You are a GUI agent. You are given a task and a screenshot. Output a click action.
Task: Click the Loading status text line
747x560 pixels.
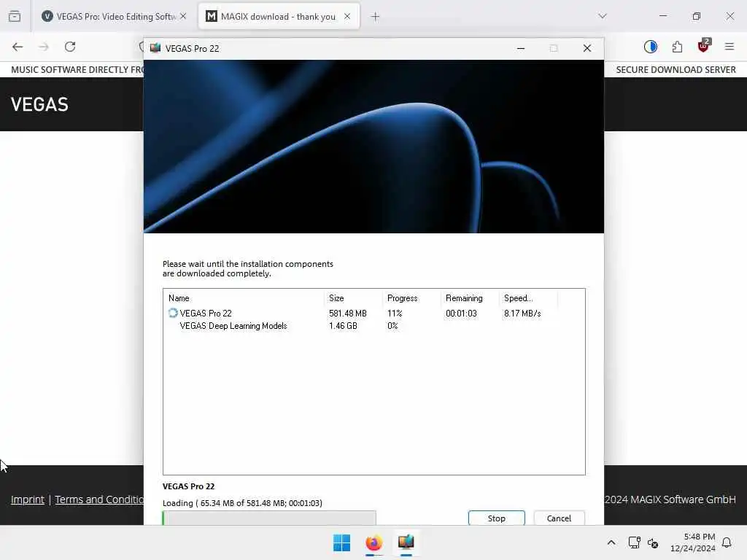tap(242, 503)
